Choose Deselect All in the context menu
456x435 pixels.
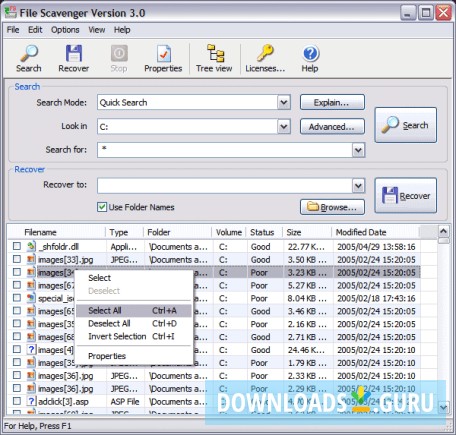click(134, 323)
